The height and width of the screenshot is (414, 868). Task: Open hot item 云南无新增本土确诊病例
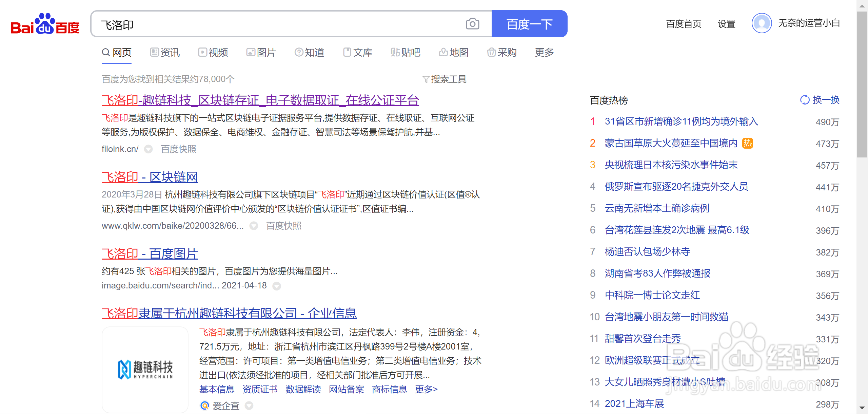pos(657,208)
